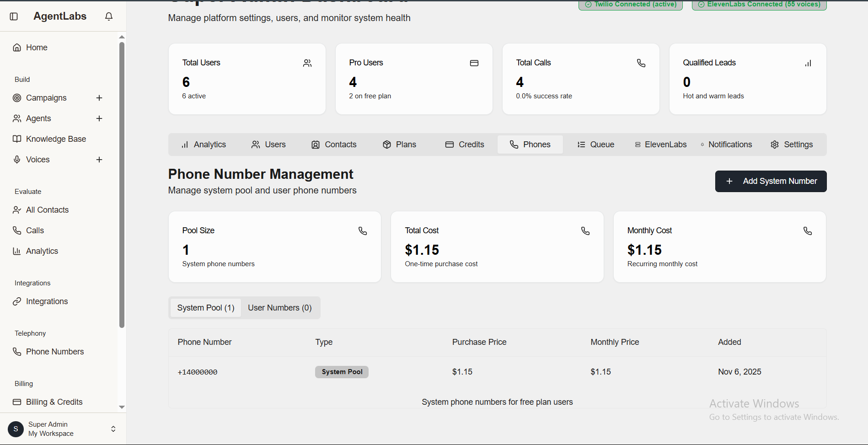Viewport: 868px width, 445px height.
Task: Open the ElevenLabs tab
Action: (x=660, y=144)
